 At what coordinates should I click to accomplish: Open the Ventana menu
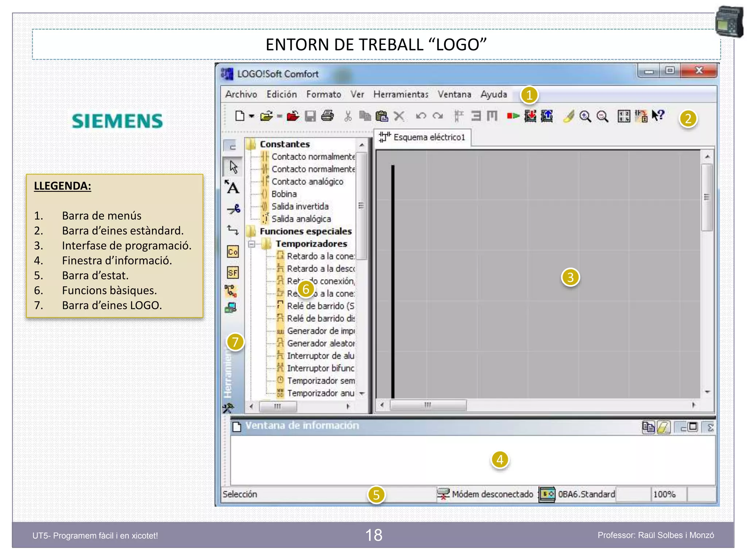pos(454,94)
